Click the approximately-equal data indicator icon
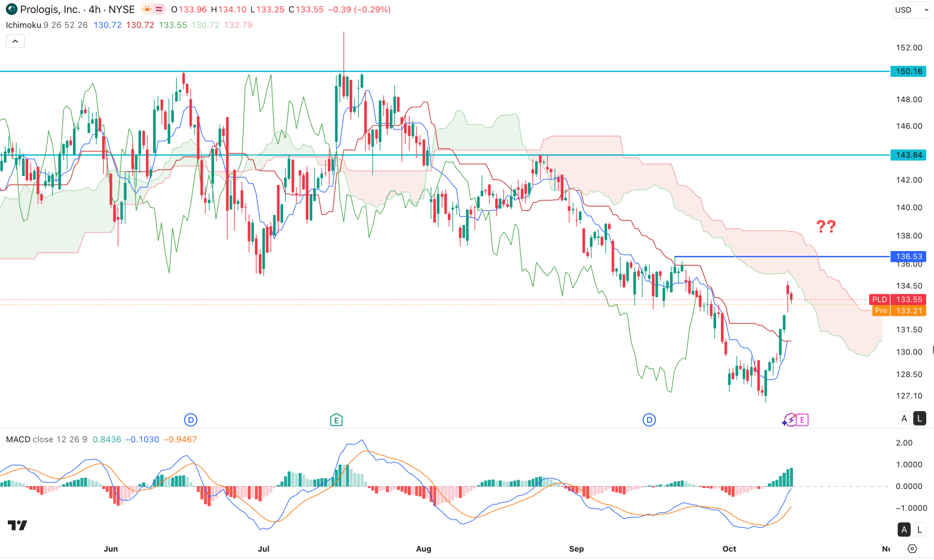The image size is (934, 560). 159,9
